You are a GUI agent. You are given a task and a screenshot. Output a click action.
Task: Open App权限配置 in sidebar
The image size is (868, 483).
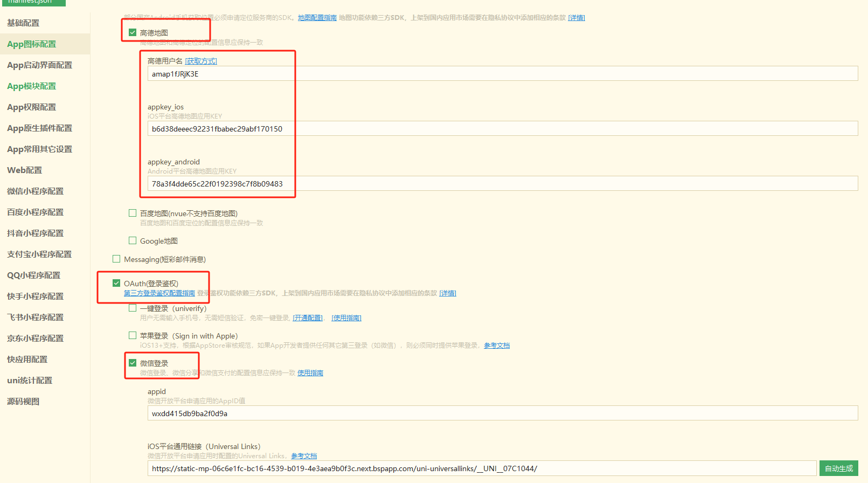[x=31, y=107]
